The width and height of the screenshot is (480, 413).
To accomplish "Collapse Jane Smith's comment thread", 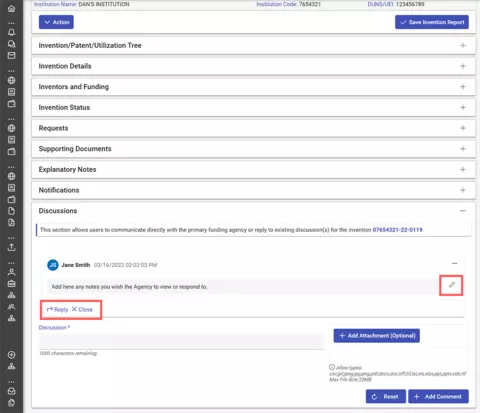I will 454,263.
